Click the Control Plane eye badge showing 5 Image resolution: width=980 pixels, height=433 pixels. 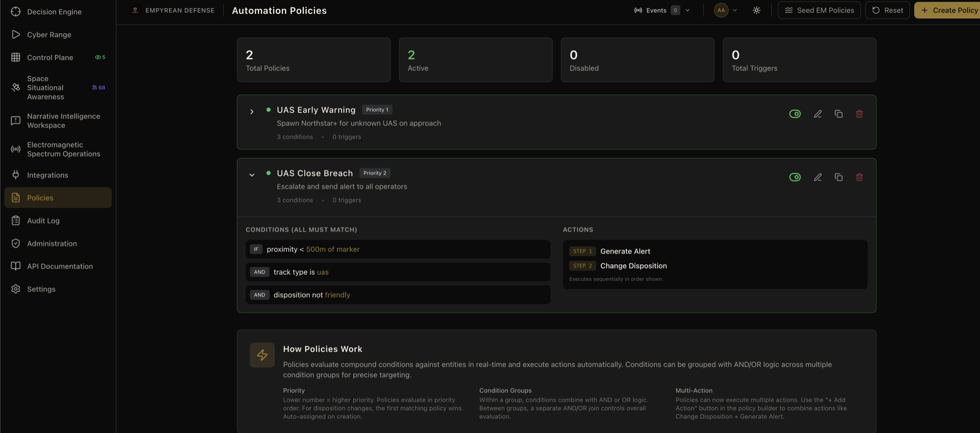tap(100, 57)
